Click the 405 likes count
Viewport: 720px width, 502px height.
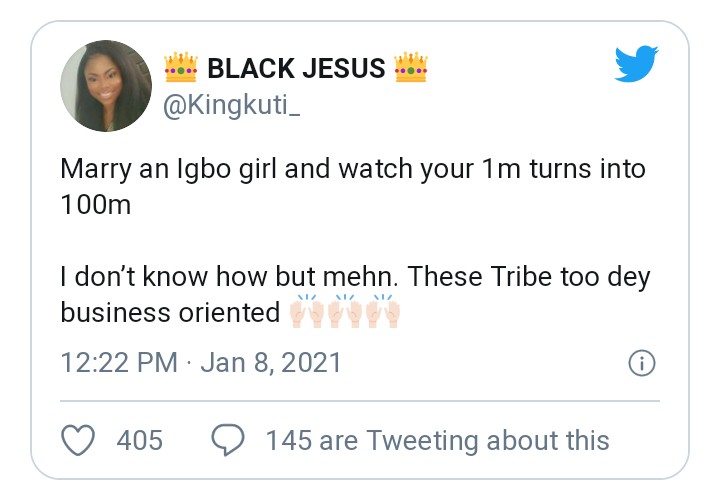139,440
